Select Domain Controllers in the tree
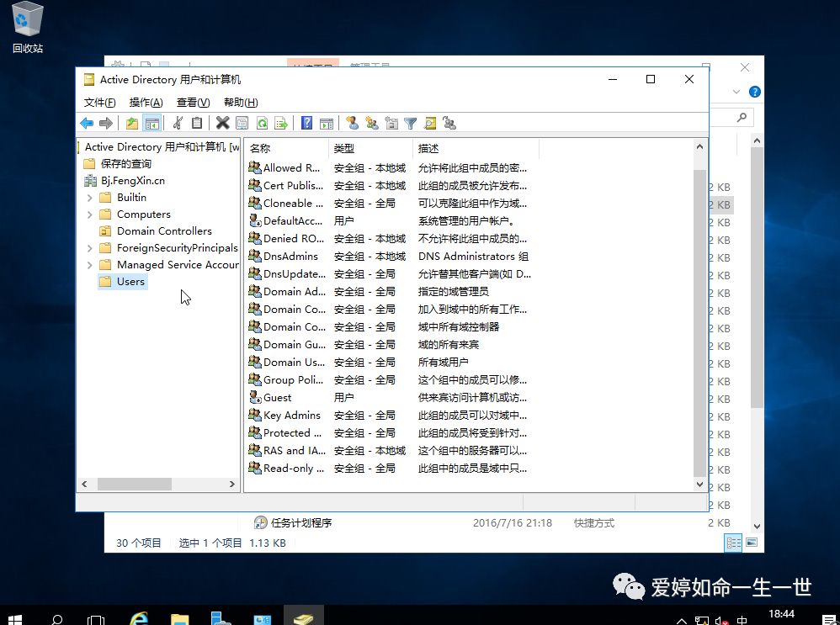840x625 pixels. 164,230
